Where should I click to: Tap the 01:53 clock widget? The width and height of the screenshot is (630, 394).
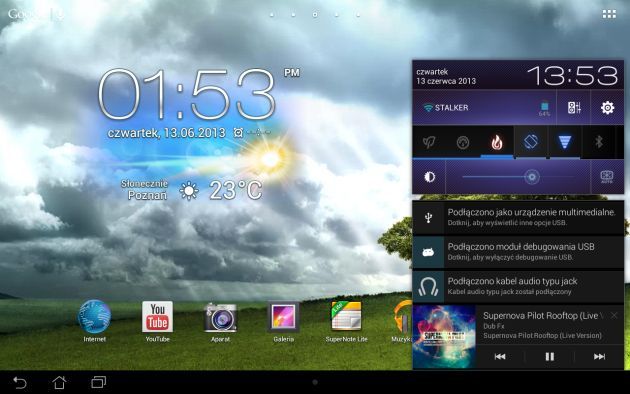click(x=186, y=95)
